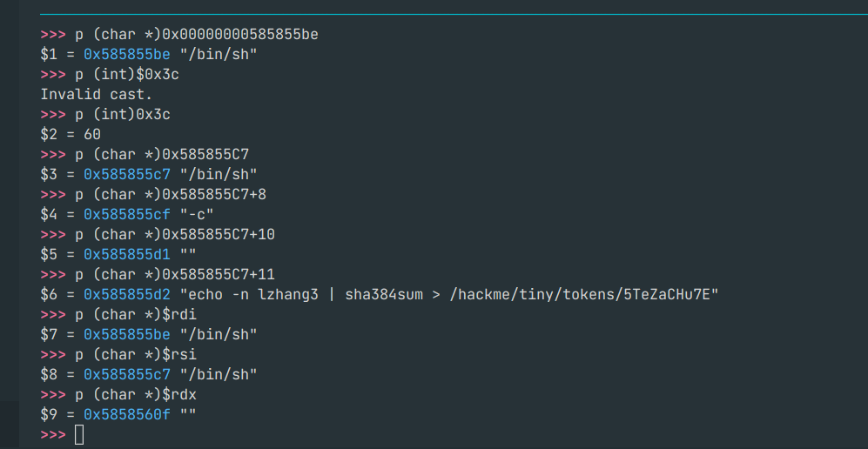Viewport: 868px width, 449px height.
Task: Click the echo sha384sum command string
Action: point(448,294)
